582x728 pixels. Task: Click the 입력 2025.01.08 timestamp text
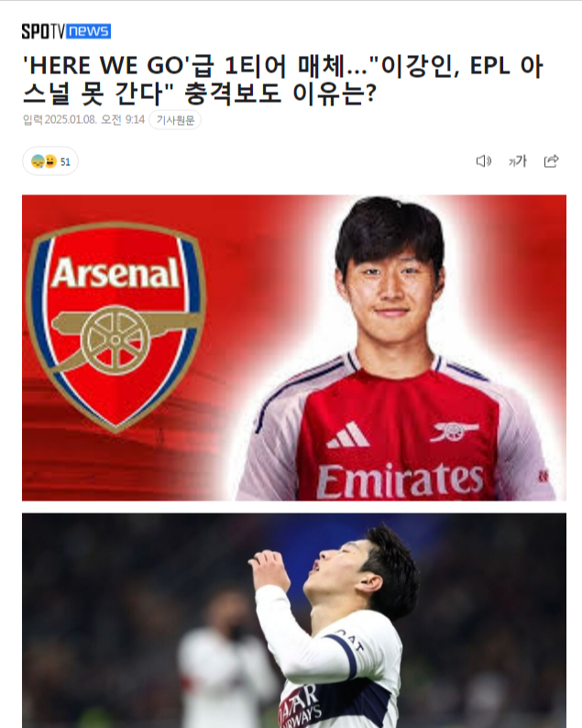[x=84, y=120]
